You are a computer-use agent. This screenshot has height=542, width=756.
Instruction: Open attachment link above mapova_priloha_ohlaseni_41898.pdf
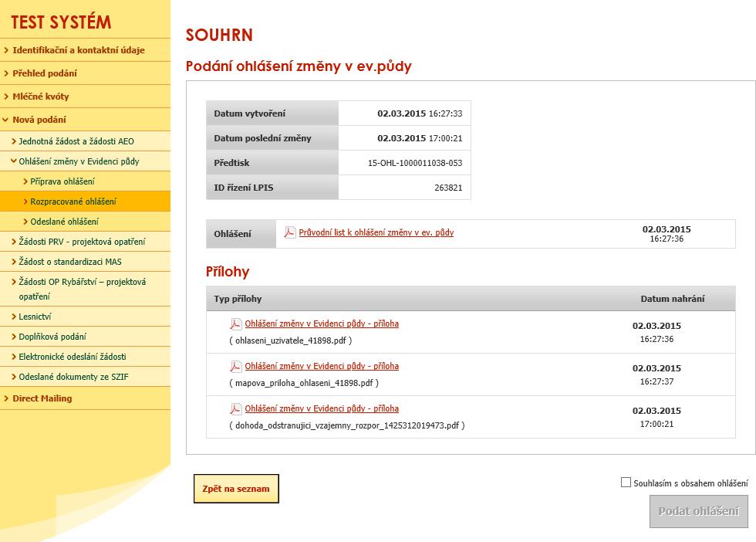tap(322, 366)
